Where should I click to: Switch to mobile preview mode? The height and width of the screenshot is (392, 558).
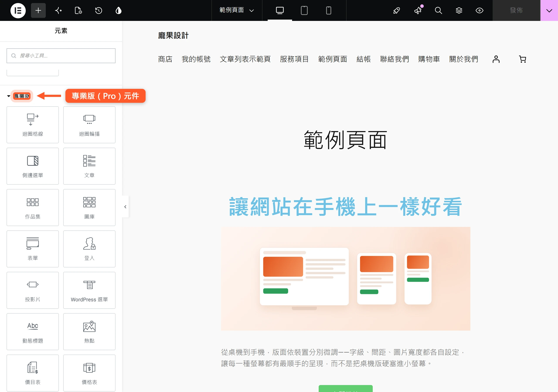tap(328, 10)
